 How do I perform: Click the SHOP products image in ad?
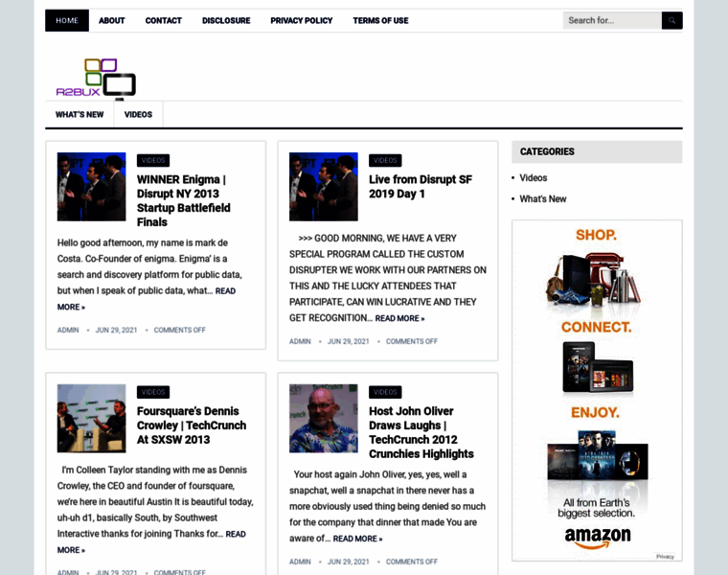pos(593,279)
